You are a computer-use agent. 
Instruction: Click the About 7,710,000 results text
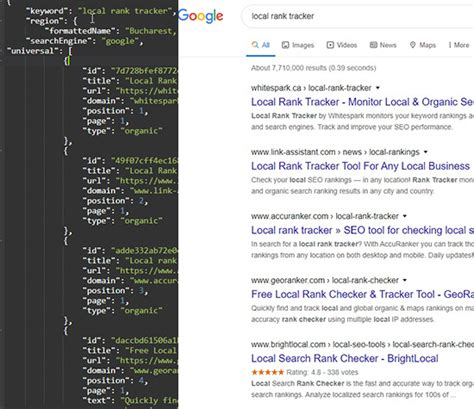point(314,68)
